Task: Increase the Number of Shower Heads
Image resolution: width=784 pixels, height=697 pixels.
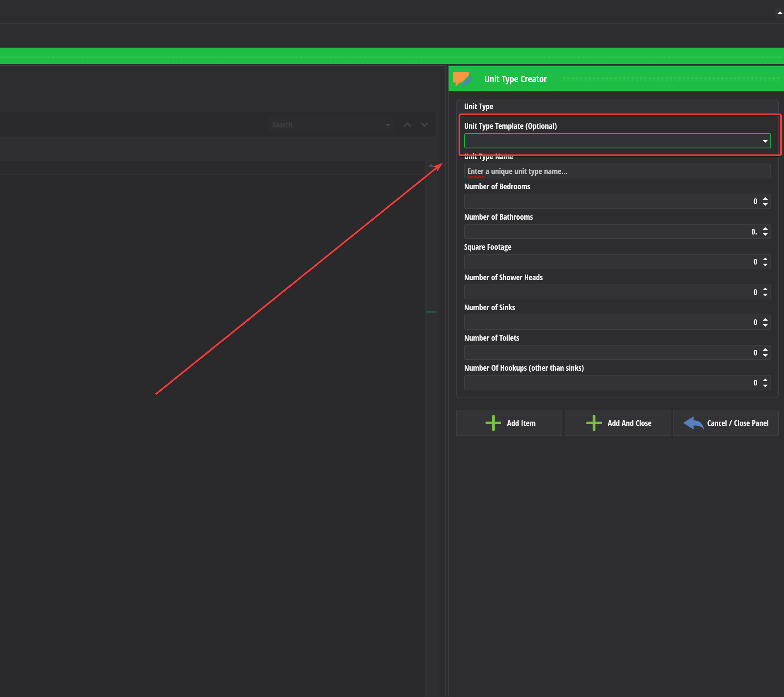Action: (765, 289)
